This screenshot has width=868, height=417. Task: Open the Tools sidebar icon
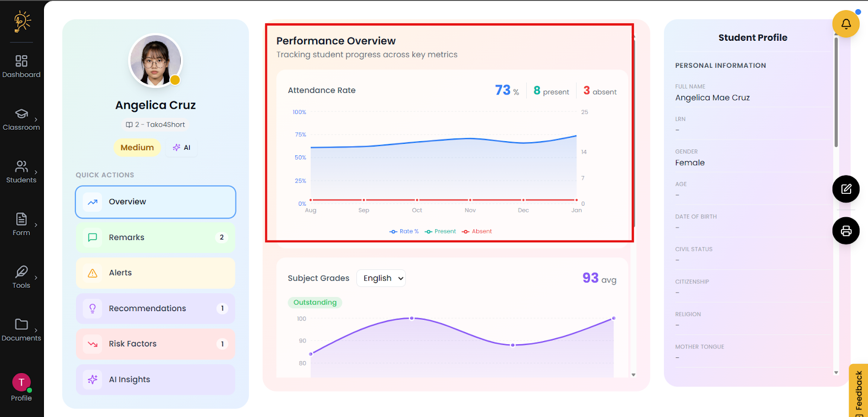pos(21,277)
